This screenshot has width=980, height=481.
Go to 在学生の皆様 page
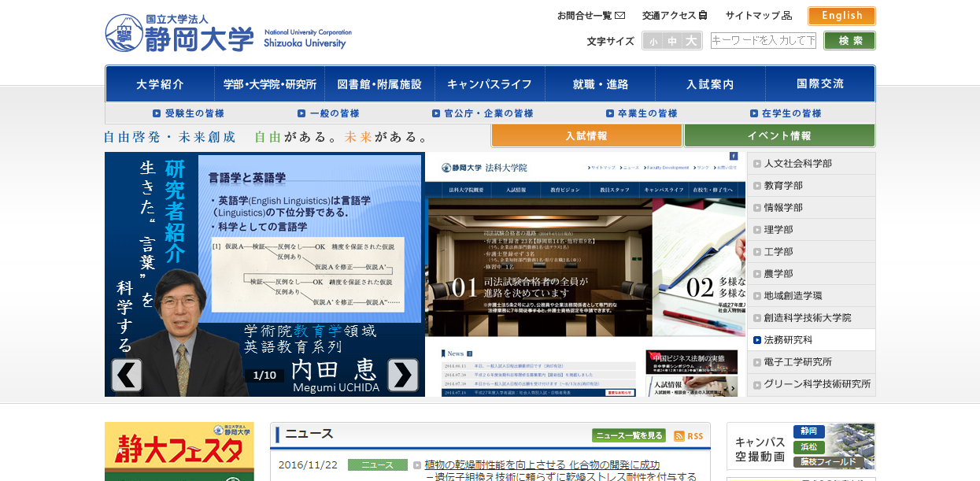[x=786, y=113]
